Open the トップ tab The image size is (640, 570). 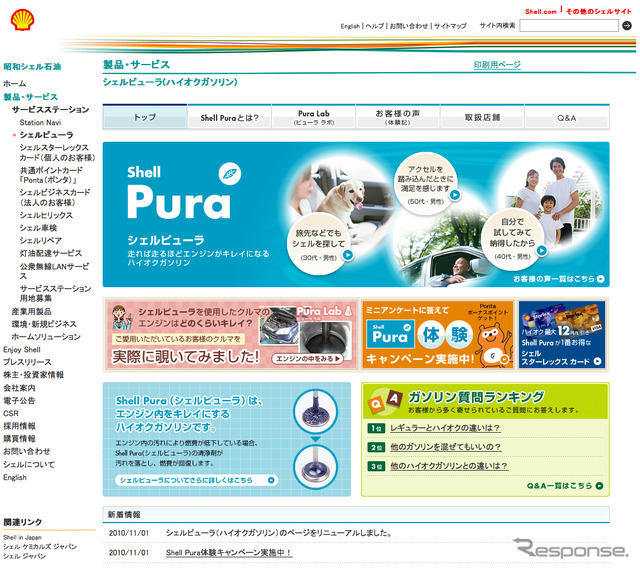pyautogui.click(x=145, y=117)
